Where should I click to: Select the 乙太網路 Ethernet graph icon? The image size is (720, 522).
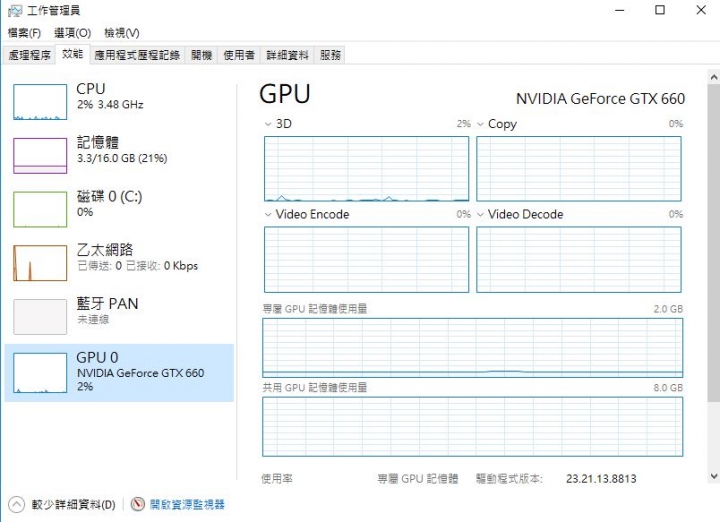tap(40, 263)
